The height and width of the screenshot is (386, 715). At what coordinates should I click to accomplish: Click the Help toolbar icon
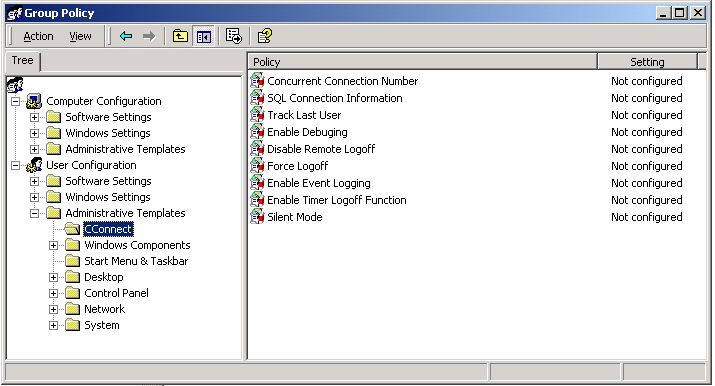point(265,36)
